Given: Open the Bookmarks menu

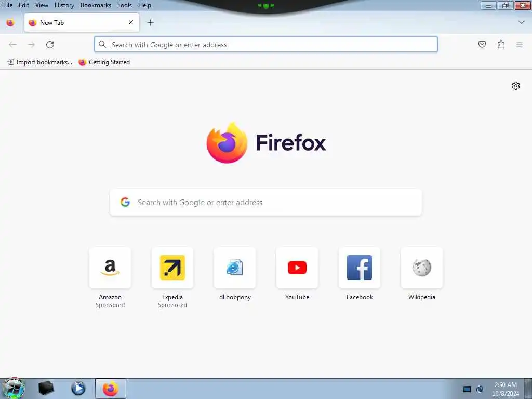Looking at the screenshot, I should [96, 5].
